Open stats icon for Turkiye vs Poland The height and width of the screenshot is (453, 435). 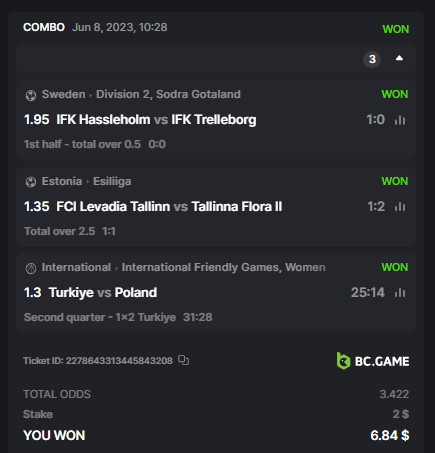(x=400, y=293)
